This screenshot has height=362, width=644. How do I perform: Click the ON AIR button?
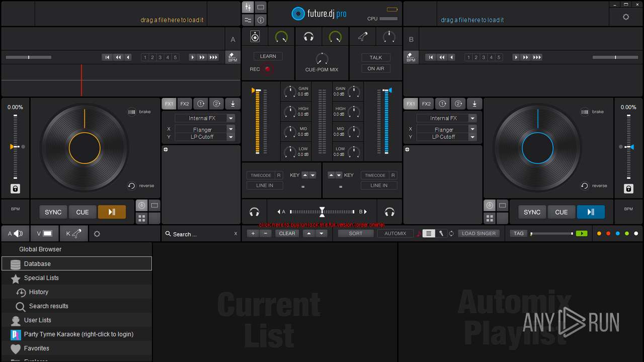coord(376,68)
